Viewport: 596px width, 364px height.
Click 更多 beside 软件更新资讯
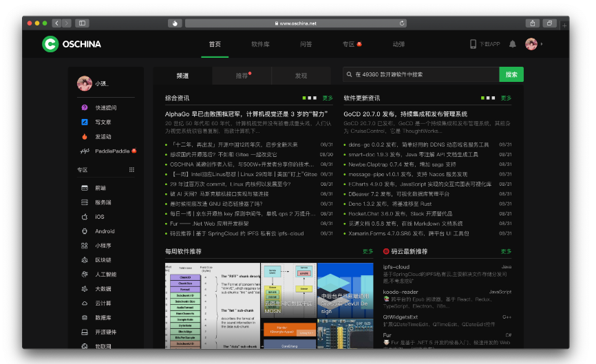coord(506,98)
